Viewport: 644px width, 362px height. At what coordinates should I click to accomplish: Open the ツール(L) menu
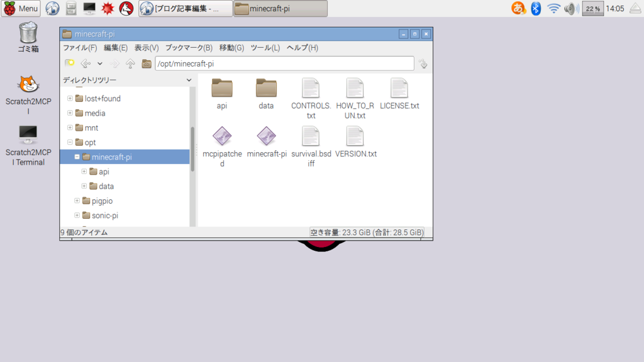tap(265, 48)
